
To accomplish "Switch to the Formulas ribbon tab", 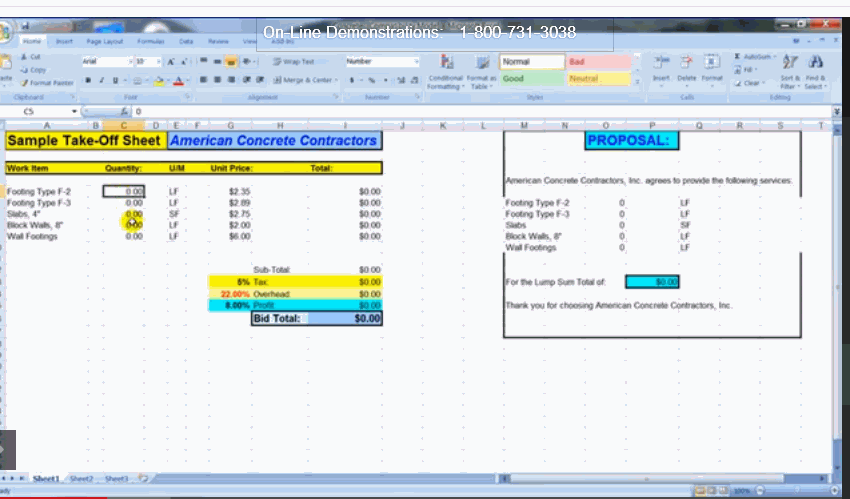I will (151, 41).
